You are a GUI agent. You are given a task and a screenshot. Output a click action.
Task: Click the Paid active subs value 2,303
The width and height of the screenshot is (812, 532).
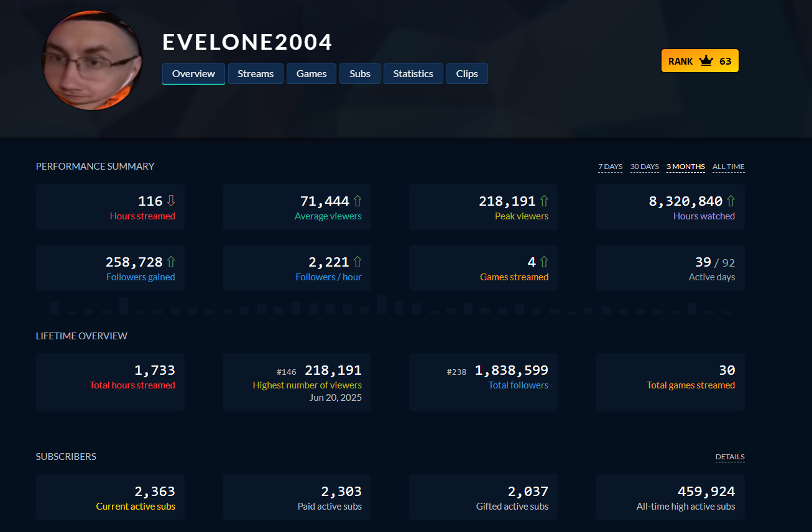pyautogui.click(x=341, y=491)
